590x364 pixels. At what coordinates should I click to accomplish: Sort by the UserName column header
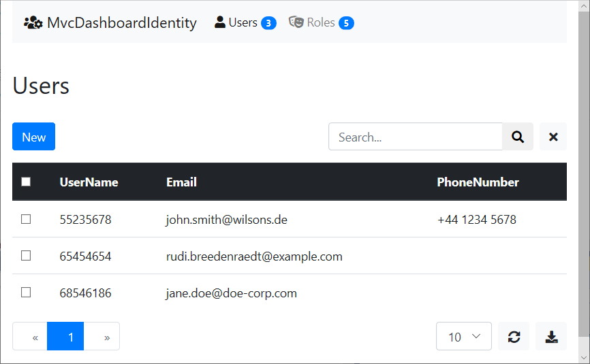(x=89, y=182)
